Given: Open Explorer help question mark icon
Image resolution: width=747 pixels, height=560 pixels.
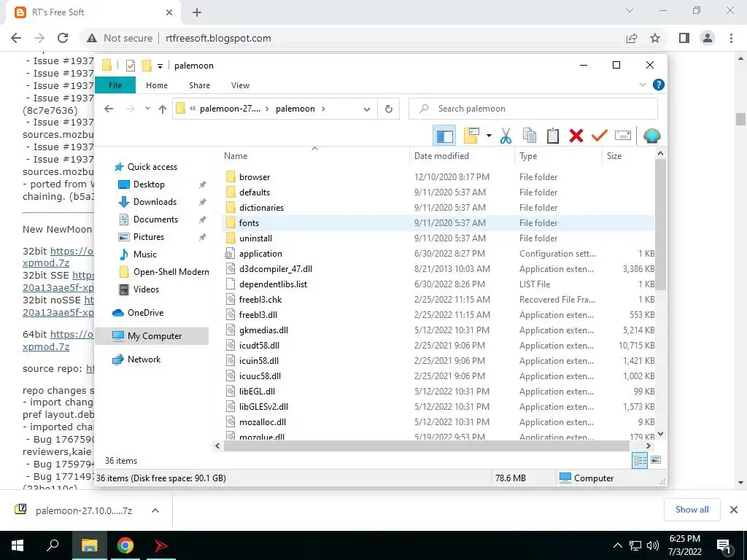Looking at the screenshot, I should pyautogui.click(x=659, y=85).
